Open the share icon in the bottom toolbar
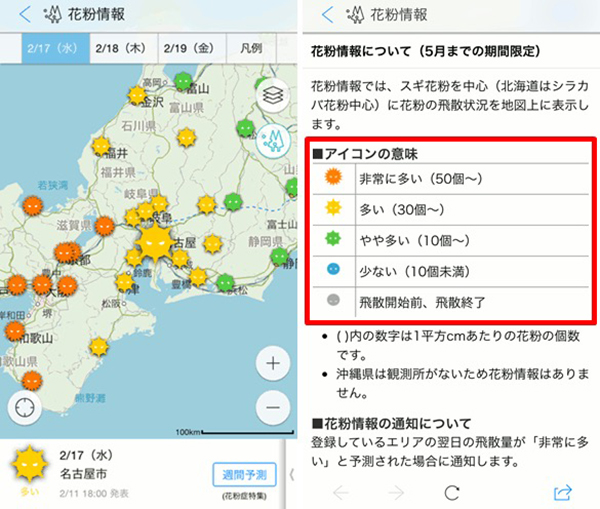Viewport: 600px width, 509px height. (560, 491)
